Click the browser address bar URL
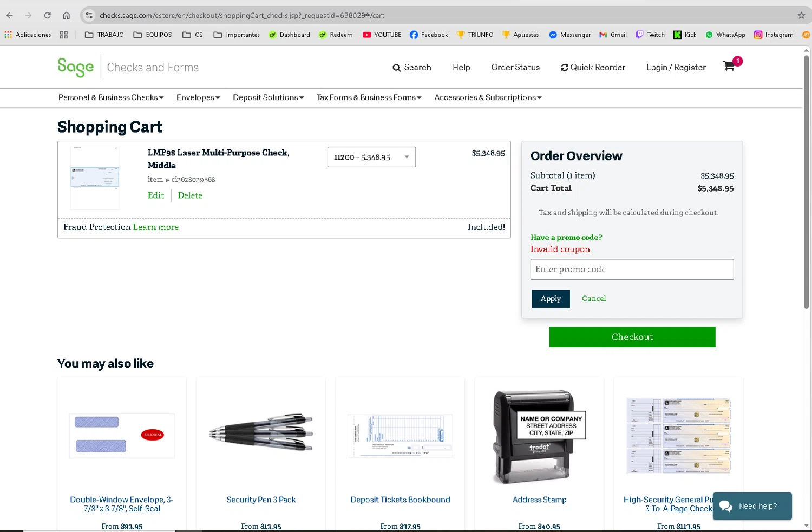The height and width of the screenshot is (532, 812). 242,15
